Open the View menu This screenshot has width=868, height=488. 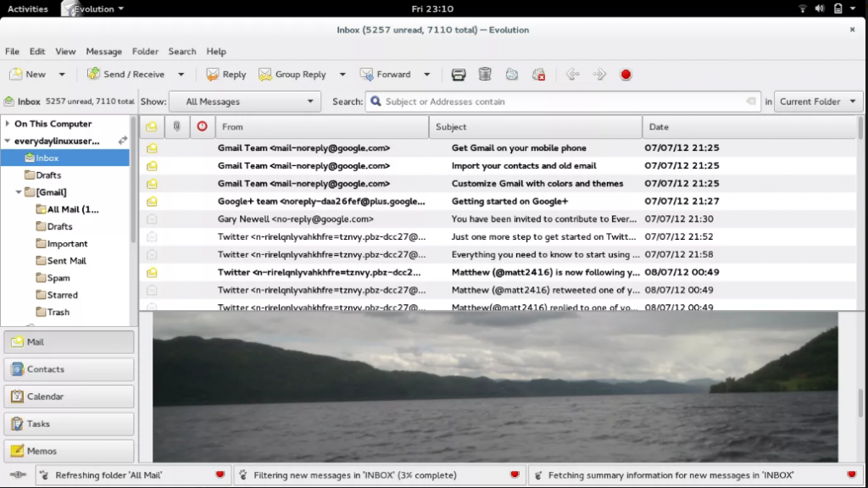[65, 52]
